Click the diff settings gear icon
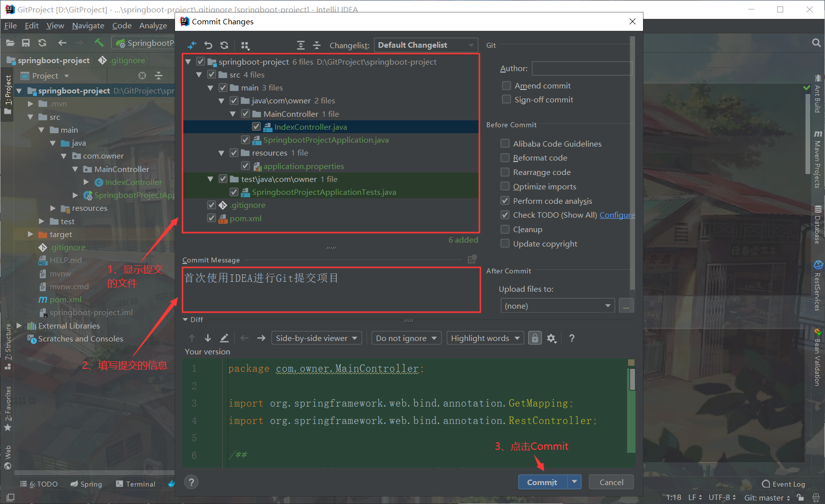 tap(551, 338)
